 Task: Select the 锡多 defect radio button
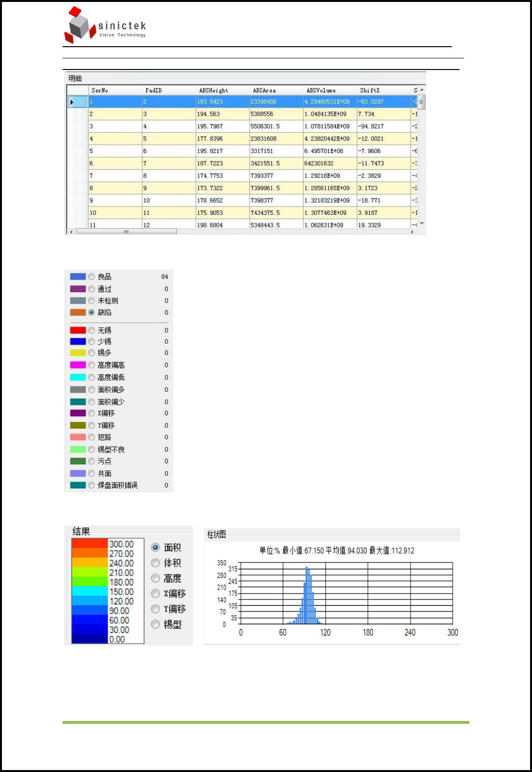[91, 352]
